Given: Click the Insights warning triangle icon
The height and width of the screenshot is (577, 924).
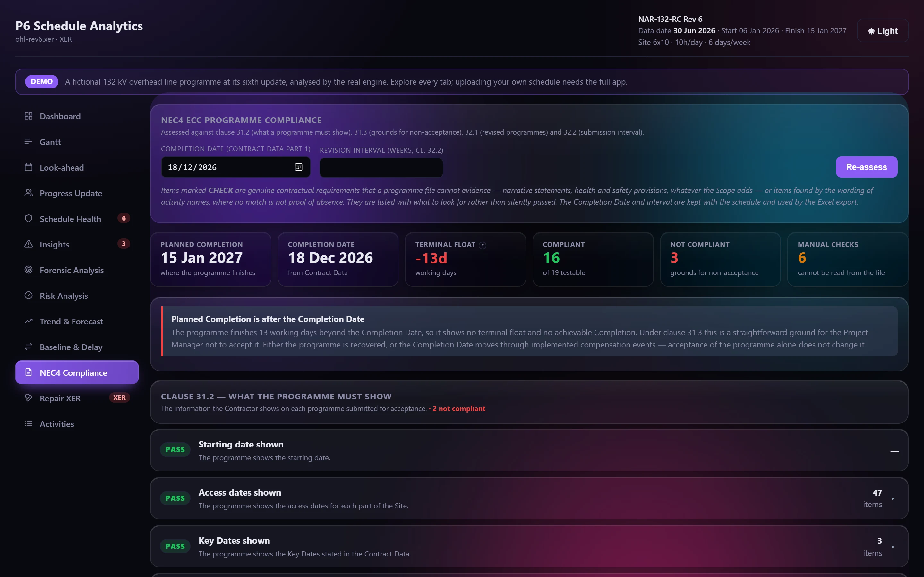Looking at the screenshot, I should pos(29,244).
